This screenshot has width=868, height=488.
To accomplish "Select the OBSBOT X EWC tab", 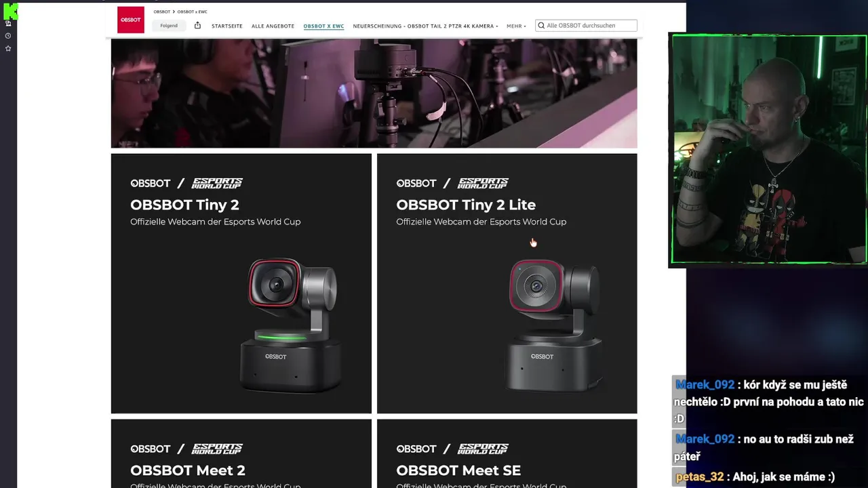I will coord(323,26).
